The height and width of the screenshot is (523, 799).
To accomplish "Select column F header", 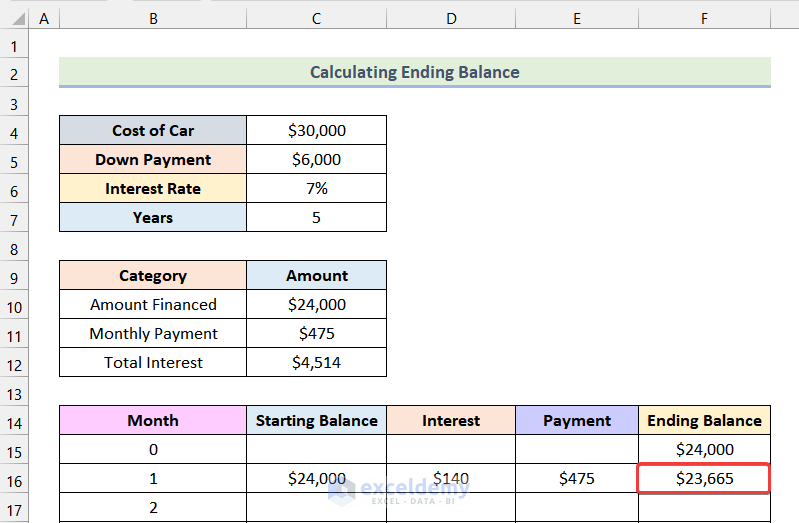I will 704,18.
